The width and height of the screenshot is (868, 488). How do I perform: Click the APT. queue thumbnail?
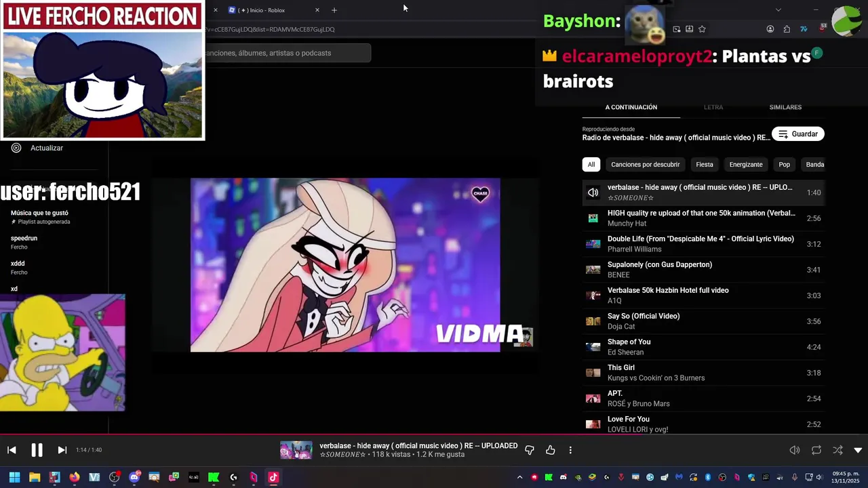[x=593, y=399]
